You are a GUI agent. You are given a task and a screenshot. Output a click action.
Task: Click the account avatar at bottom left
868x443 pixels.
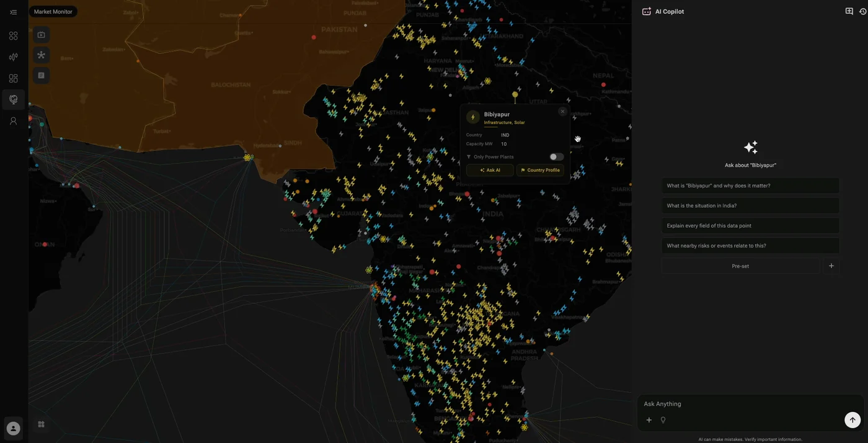tap(13, 428)
